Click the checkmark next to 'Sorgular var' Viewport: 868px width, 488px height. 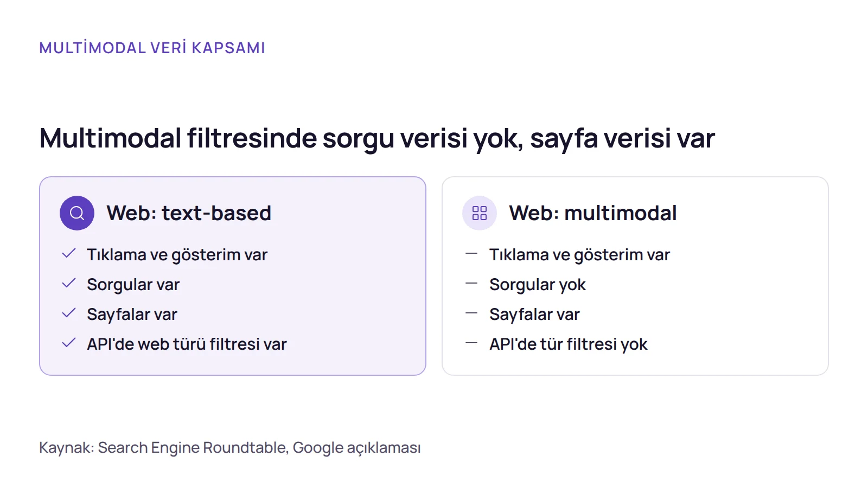click(69, 283)
